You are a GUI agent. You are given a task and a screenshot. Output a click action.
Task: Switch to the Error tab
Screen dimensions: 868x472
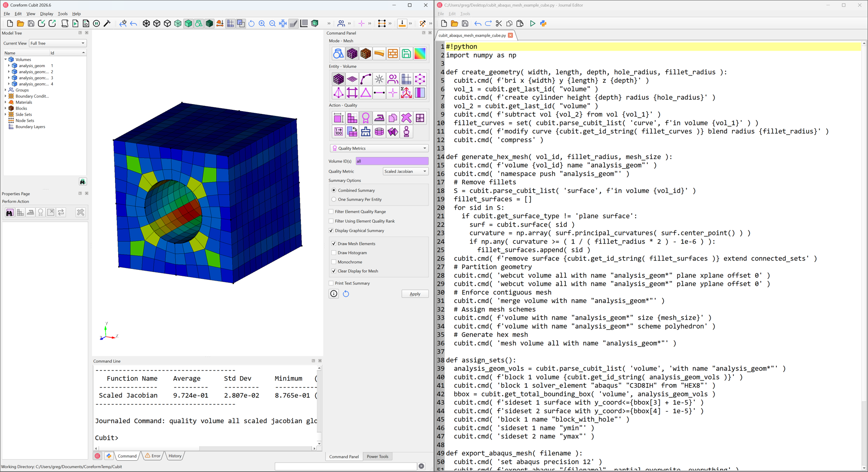click(x=153, y=456)
